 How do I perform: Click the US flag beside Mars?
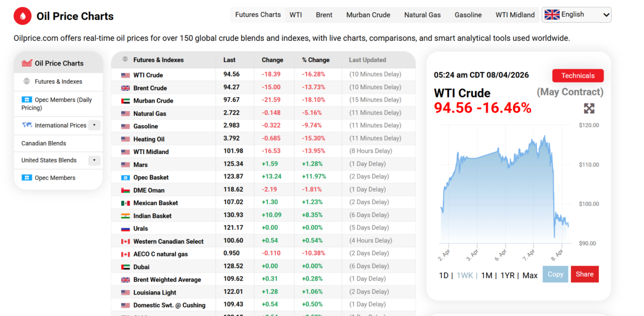125,165
